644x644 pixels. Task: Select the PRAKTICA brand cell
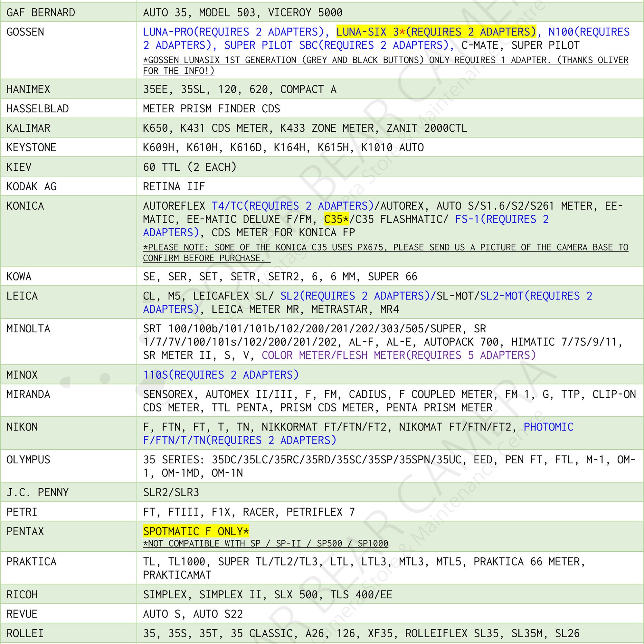pos(68,568)
